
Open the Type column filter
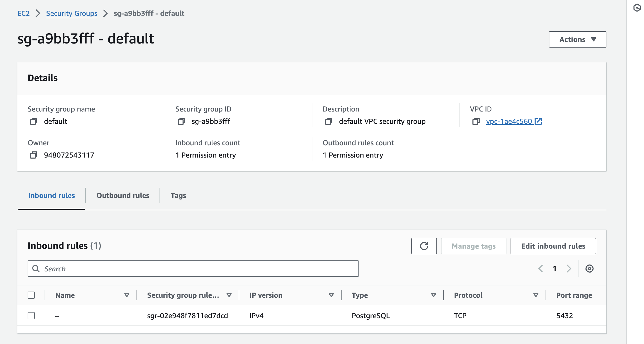(x=433, y=295)
